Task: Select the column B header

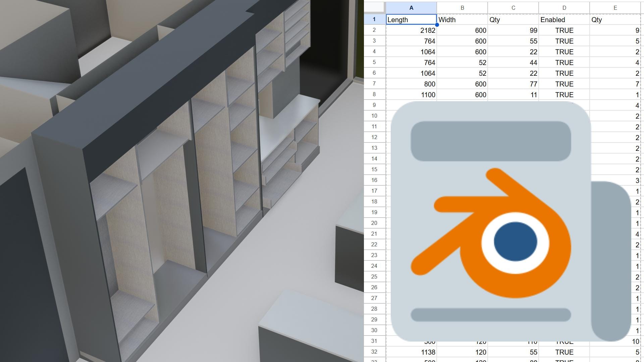Action: pos(462,7)
